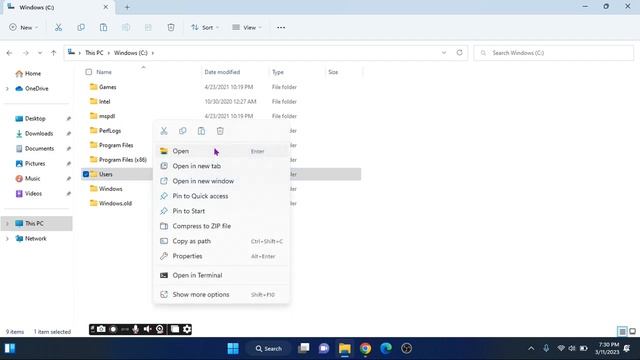Select Show more options
Viewport: 640px width, 360px height.
click(x=221, y=295)
